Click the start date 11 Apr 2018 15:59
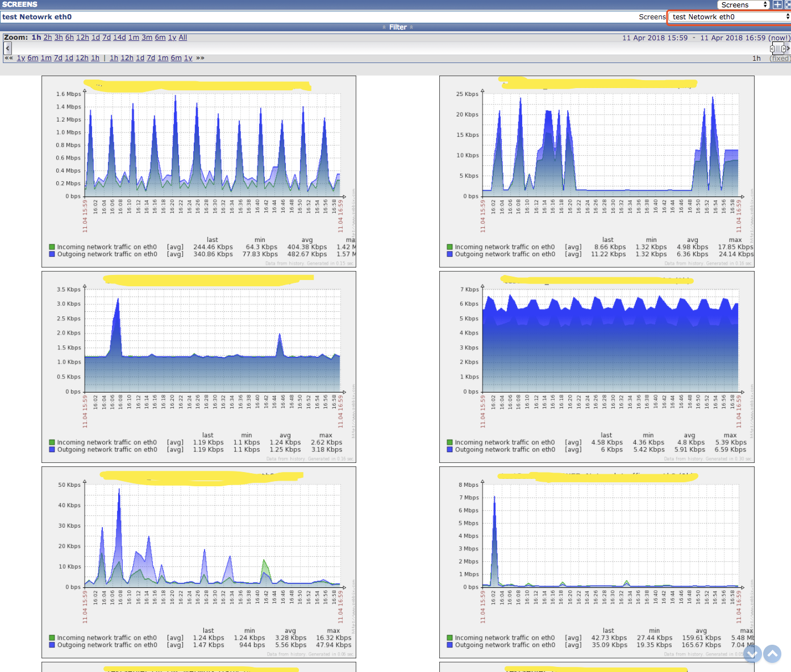The image size is (791, 672). click(655, 38)
